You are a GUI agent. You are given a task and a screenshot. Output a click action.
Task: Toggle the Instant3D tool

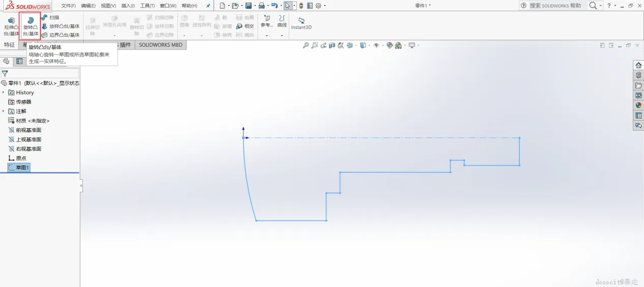[301, 23]
